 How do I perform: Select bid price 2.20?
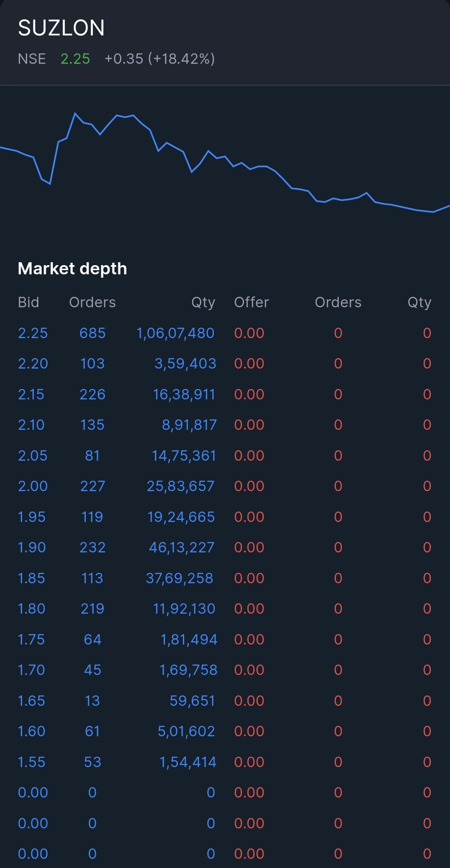tap(33, 364)
